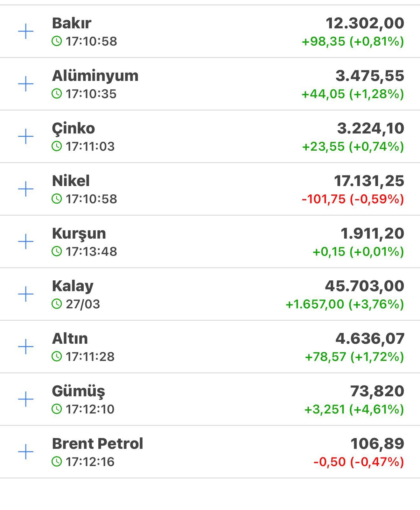This screenshot has height=510, width=420.
Task: Click Alüminyum's change +44,05 (+1,28%)
Action: (353, 94)
